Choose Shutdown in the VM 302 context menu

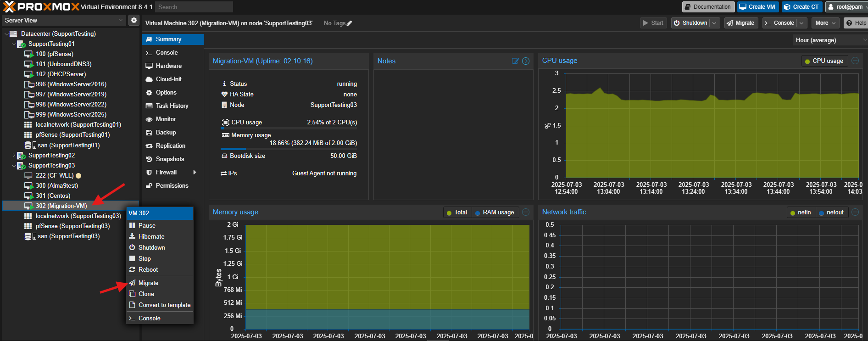coord(160,248)
